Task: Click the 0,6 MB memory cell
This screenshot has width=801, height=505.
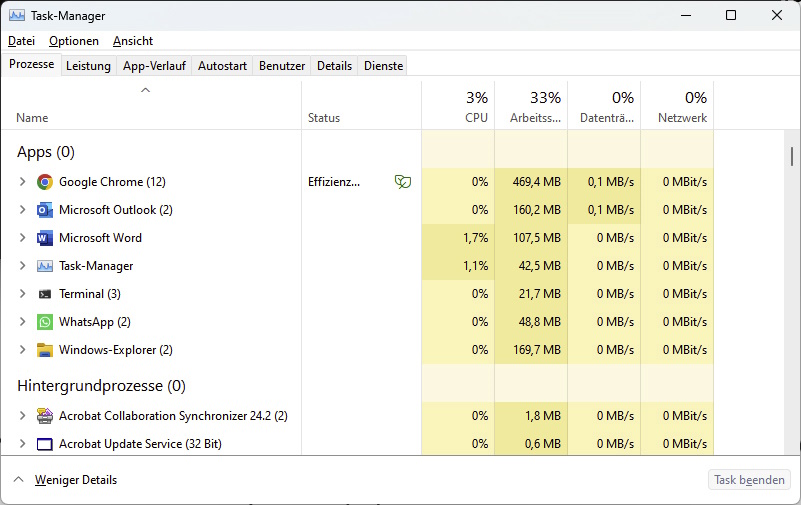Action: tap(531, 444)
